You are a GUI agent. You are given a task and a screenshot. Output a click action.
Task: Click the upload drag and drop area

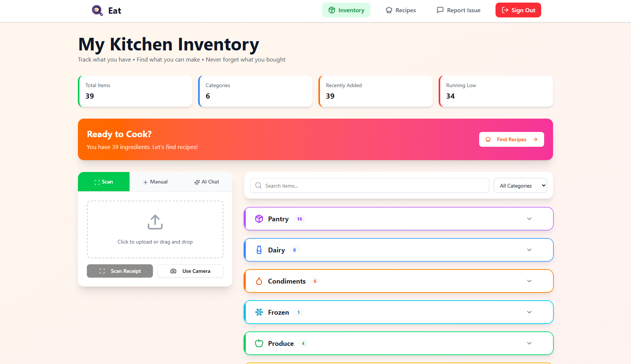(x=155, y=229)
